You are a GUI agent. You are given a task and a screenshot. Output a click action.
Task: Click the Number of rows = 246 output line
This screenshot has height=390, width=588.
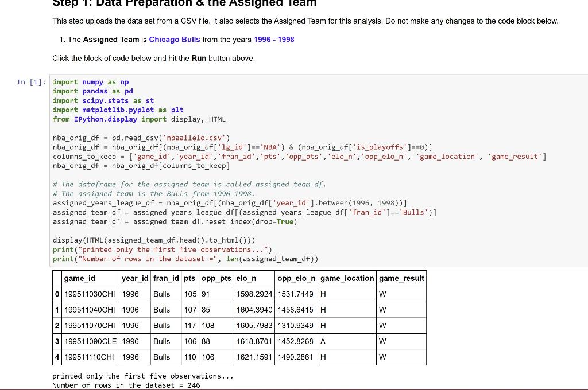click(x=126, y=385)
